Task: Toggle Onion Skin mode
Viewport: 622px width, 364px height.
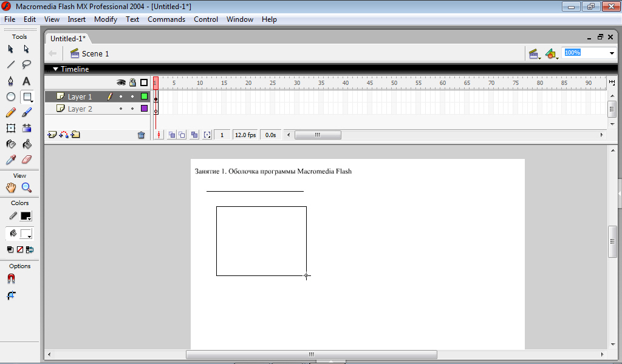Action: [x=172, y=135]
